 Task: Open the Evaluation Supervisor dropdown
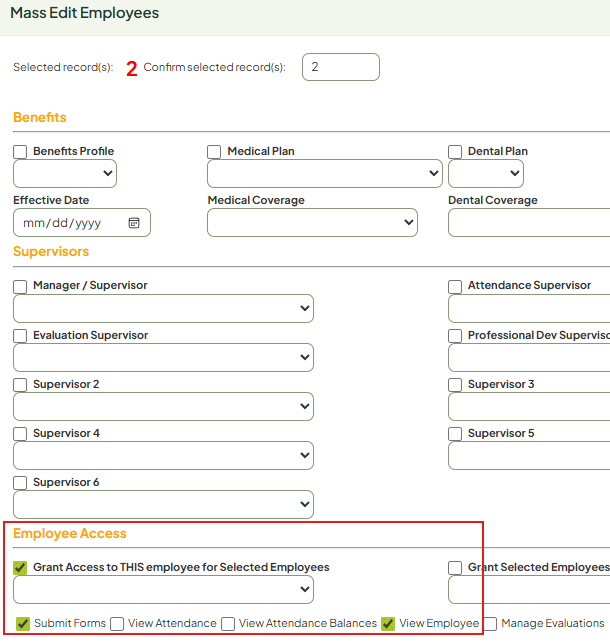pos(163,357)
